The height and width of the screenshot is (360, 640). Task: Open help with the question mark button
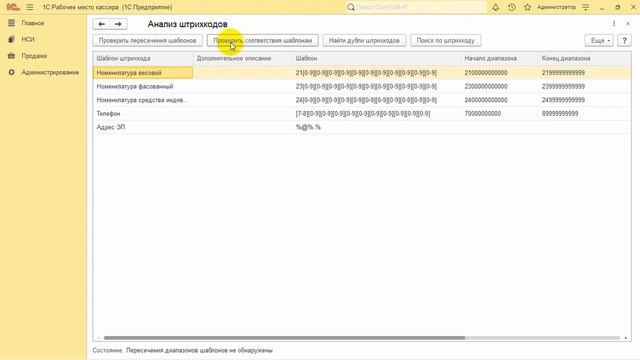[624, 40]
